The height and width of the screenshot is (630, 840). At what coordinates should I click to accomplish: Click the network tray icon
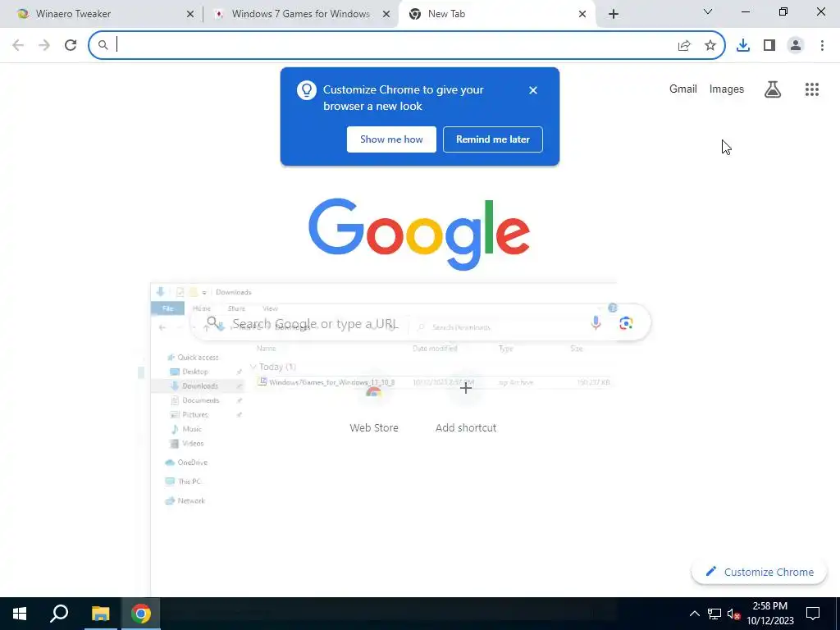[714, 614]
